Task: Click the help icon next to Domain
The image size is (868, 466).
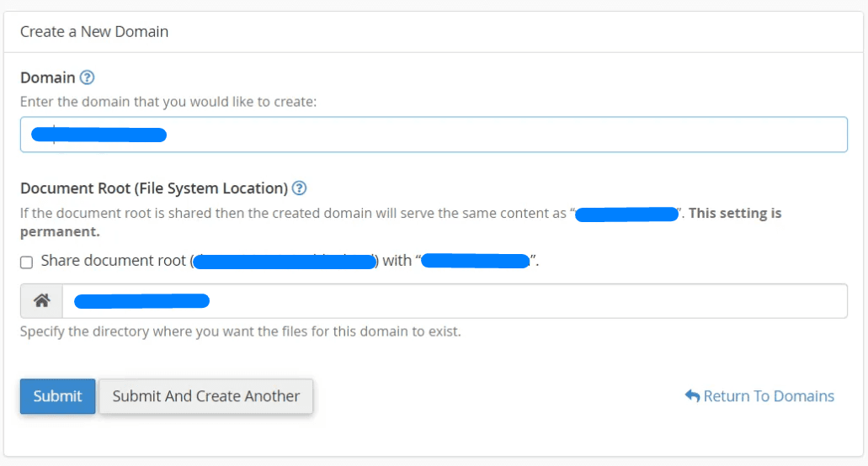Action: pyautogui.click(x=87, y=77)
